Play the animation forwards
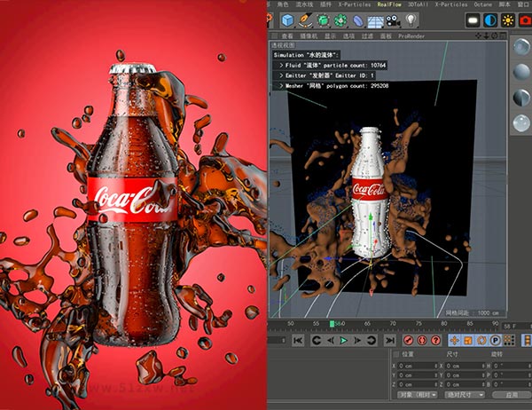 point(344,340)
